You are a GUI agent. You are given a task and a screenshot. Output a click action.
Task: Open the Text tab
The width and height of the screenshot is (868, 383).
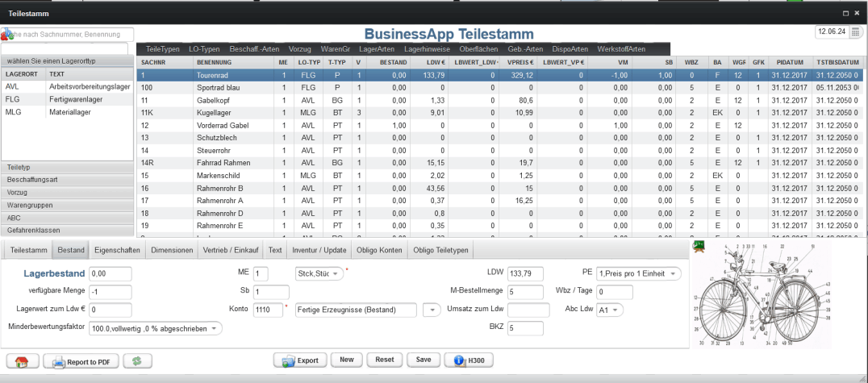point(275,250)
